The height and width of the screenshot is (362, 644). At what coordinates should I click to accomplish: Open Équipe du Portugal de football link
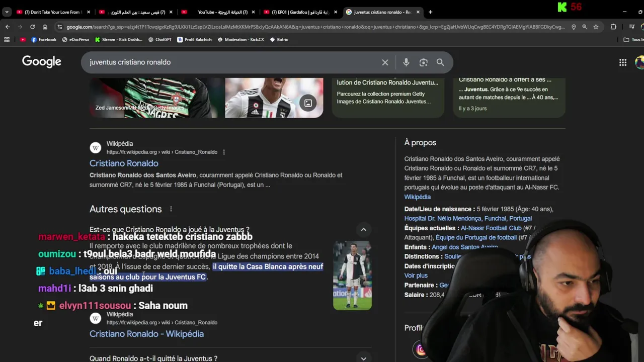pyautogui.click(x=476, y=237)
